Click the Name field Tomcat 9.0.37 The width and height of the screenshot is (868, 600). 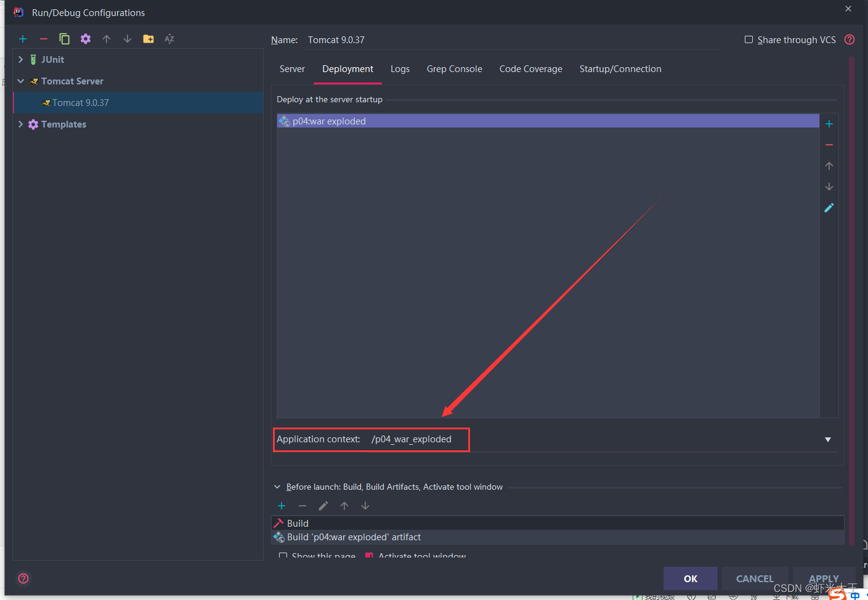[513, 39]
